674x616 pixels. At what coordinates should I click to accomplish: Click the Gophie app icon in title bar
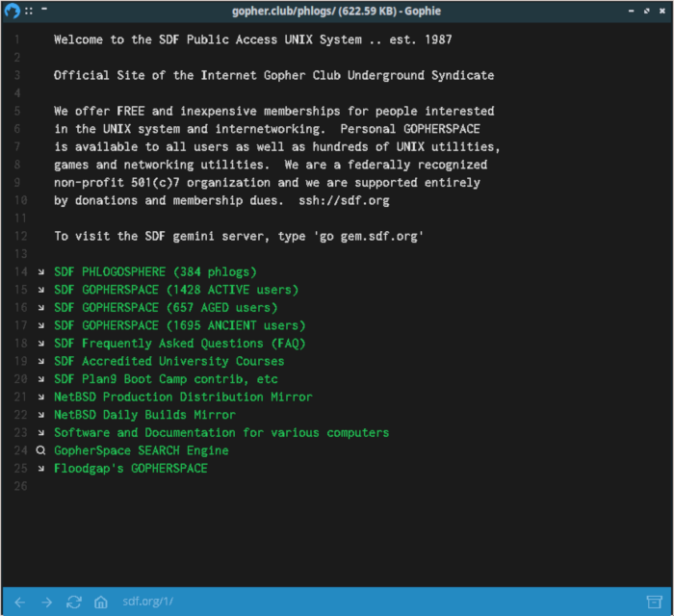coord(12,11)
